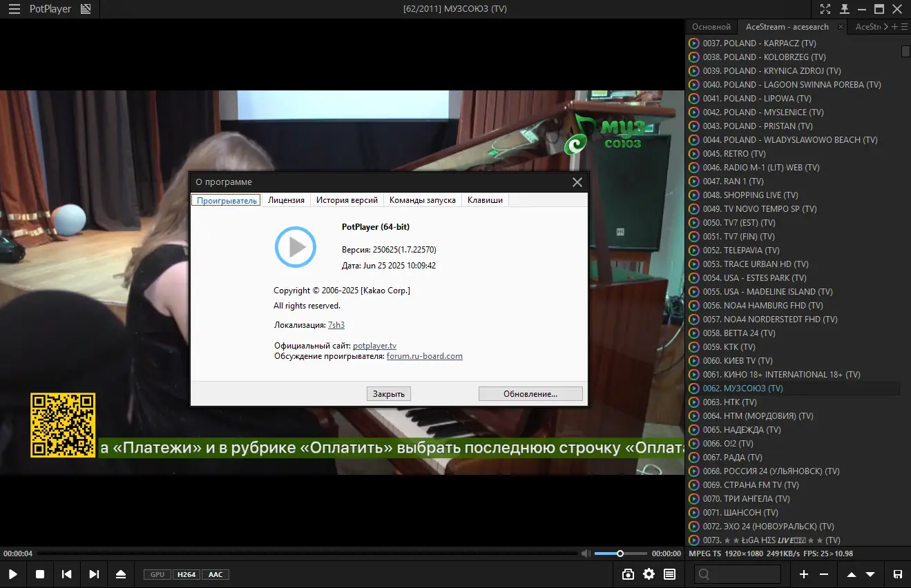Click the H264 video codec indicator
Screen dimensions: 911x588
186,574
